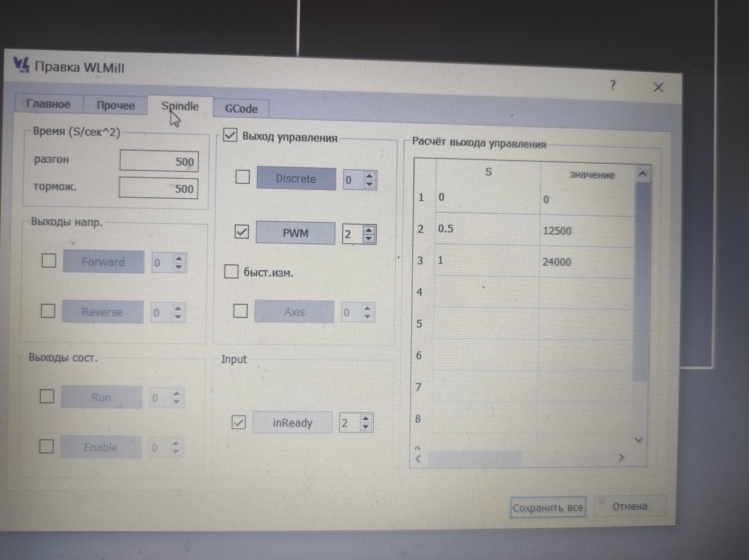The height and width of the screenshot is (560, 749).
Task: Click the question mark help icon
Action: click(x=613, y=85)
